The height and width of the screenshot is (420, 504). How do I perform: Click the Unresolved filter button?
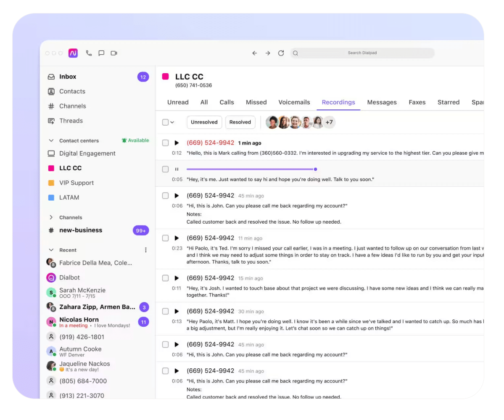[204, 122]
